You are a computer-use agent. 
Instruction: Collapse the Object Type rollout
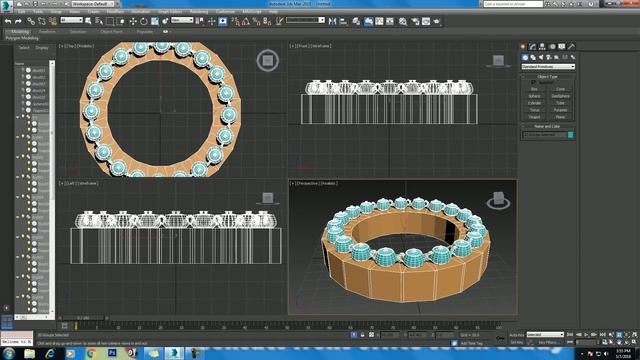tap(547, 76)
